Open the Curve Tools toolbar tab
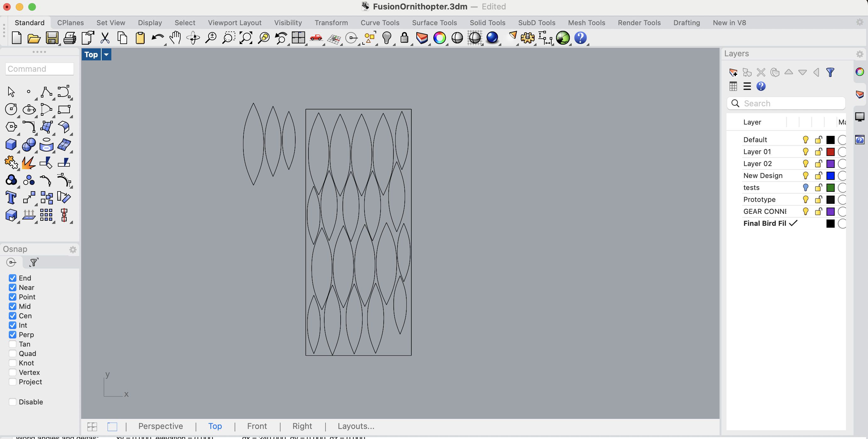 380,23
